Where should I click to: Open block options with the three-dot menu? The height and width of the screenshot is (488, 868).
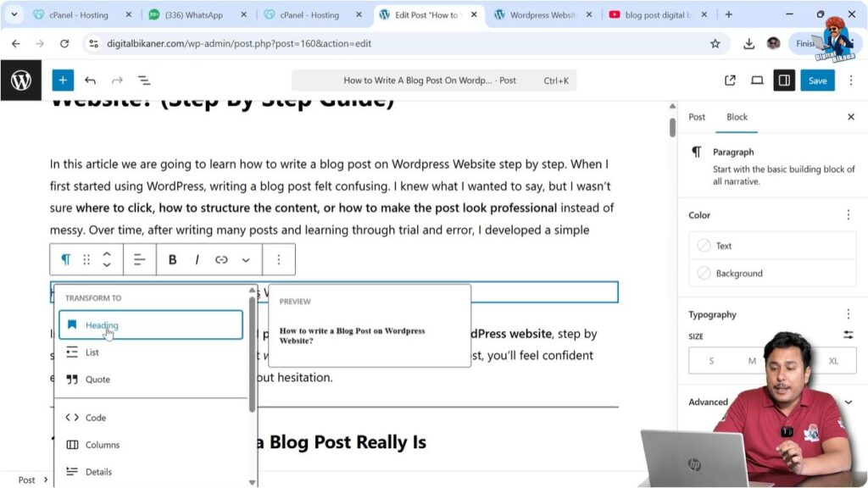(x=280, y=259)
